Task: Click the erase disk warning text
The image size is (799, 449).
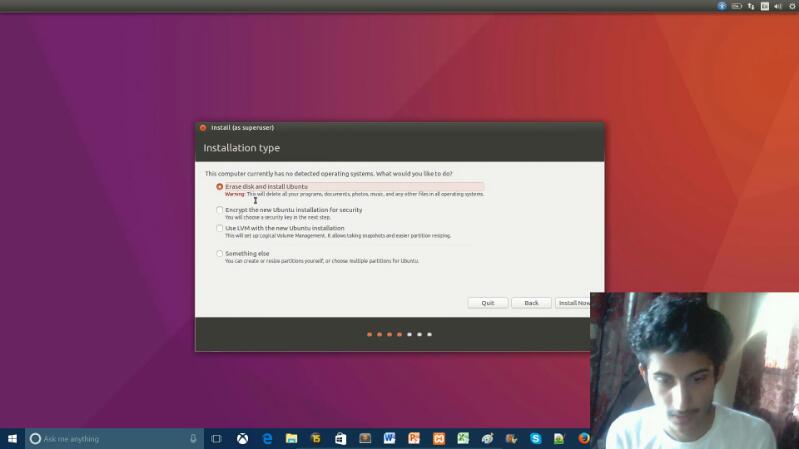Action: pyautogui.click(x=354, y=194)
